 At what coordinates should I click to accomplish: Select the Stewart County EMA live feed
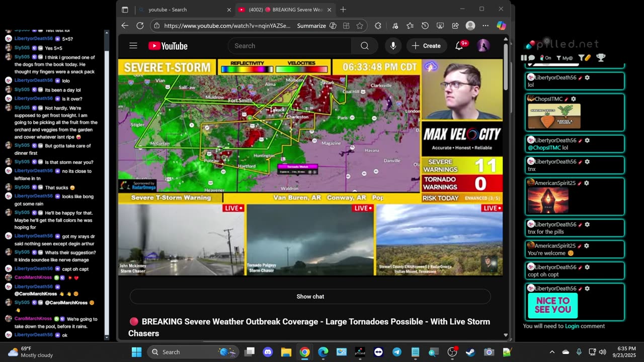[439, 240]
